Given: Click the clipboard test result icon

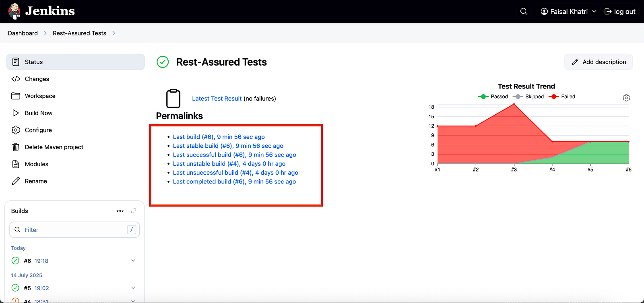Looking at the screenshot, I should (173, 98).
